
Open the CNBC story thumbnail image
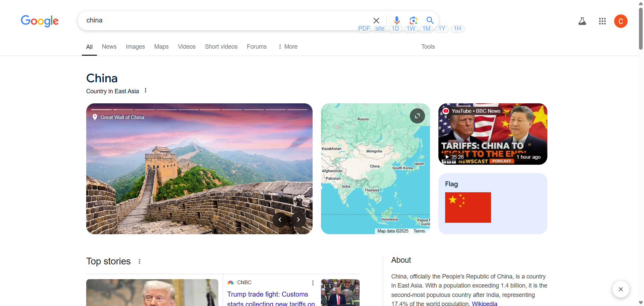tap(340, 293)
